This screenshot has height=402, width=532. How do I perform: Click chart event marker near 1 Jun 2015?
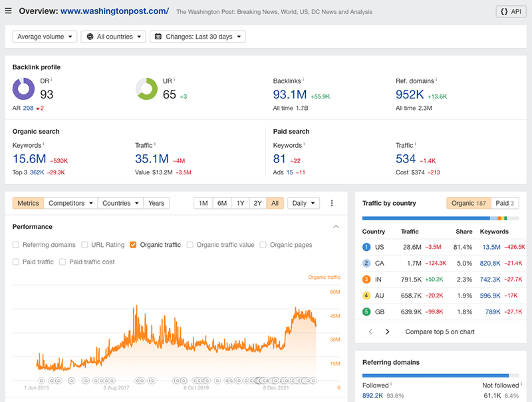[41, 381]
